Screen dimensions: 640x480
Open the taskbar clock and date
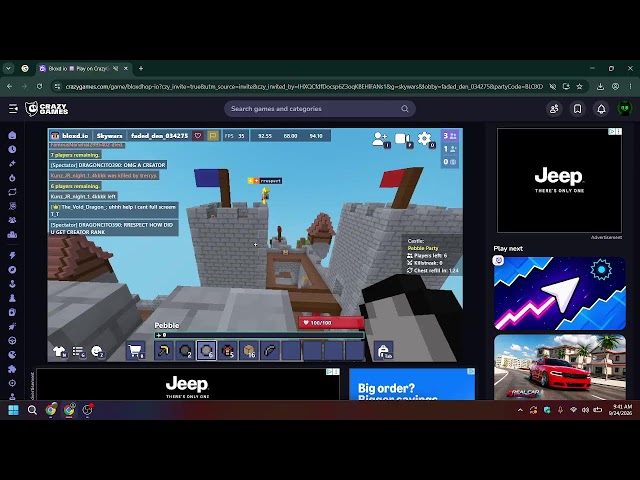(620, 410)
